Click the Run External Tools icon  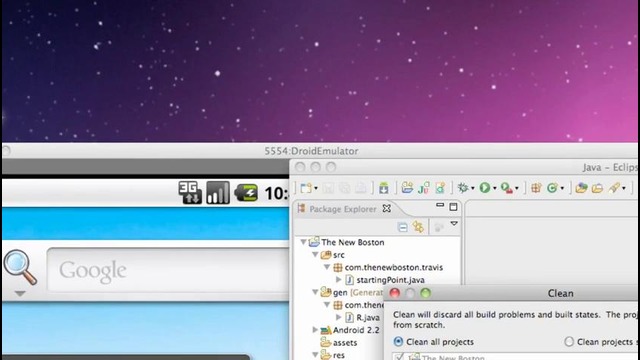pyautogui.click(x=507, y=188)
